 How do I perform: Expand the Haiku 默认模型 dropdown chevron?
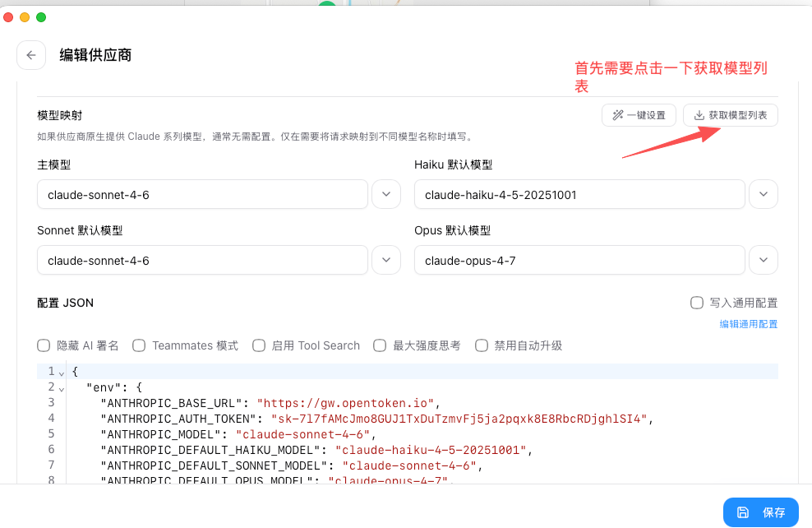[764, 194]
